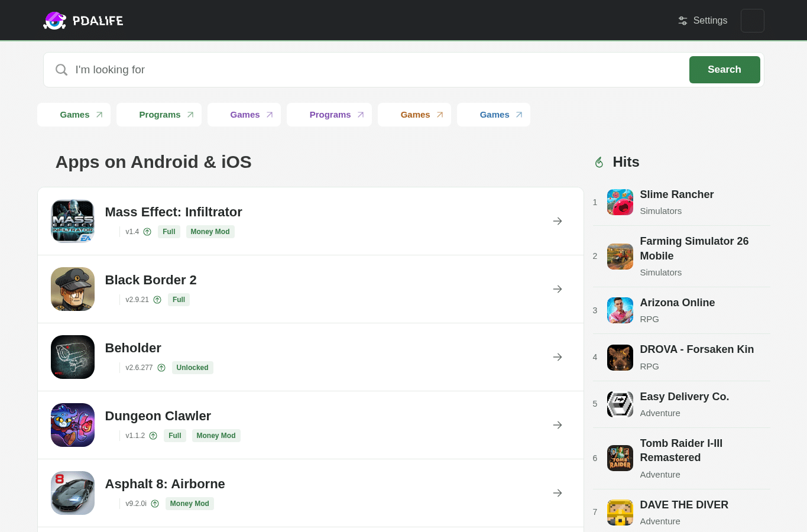Click the green Search button

724,70
